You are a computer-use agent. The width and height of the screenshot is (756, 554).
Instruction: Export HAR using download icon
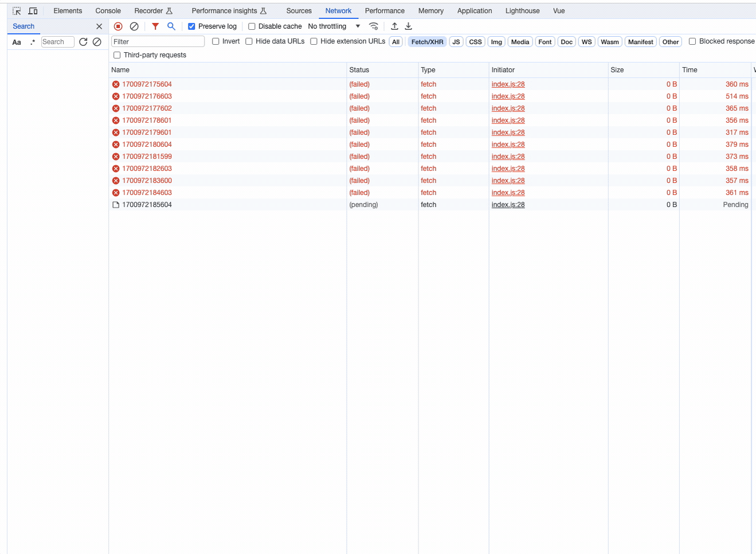click(408, 26)
